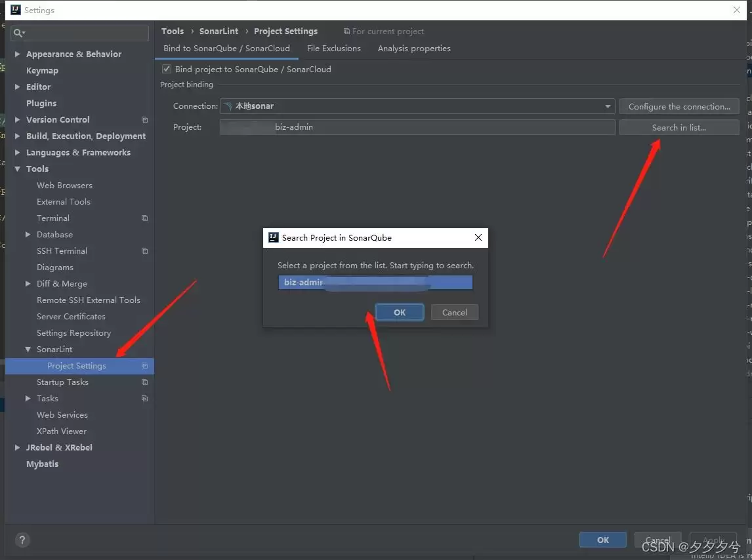752x560 pixels.
Task: Click Configure the connection... button
Action: pos(679,106)
